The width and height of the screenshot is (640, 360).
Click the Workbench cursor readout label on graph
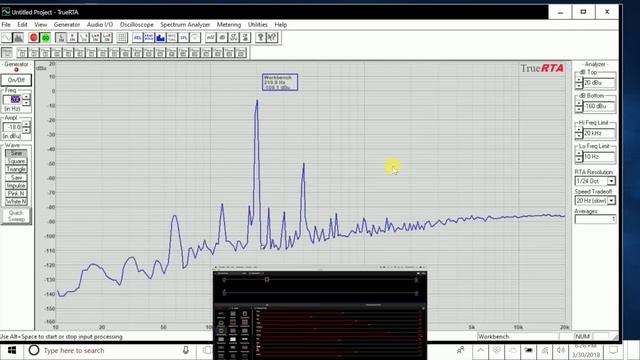280,82
